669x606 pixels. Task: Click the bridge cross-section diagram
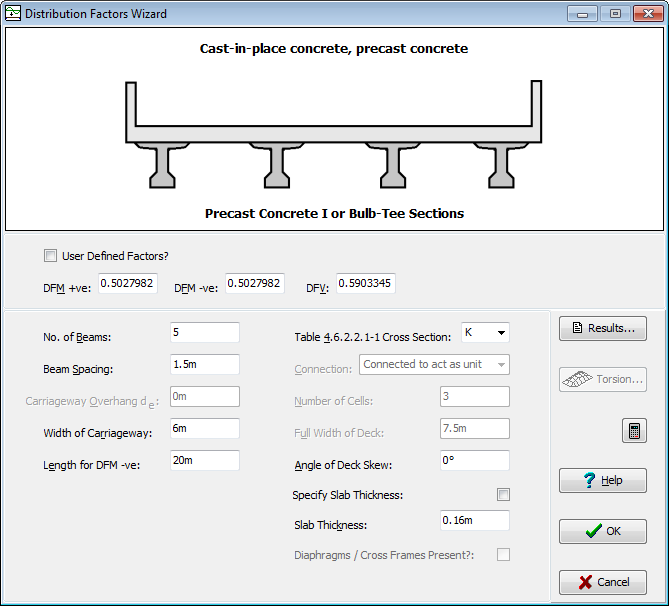click(x=334, y=134)
